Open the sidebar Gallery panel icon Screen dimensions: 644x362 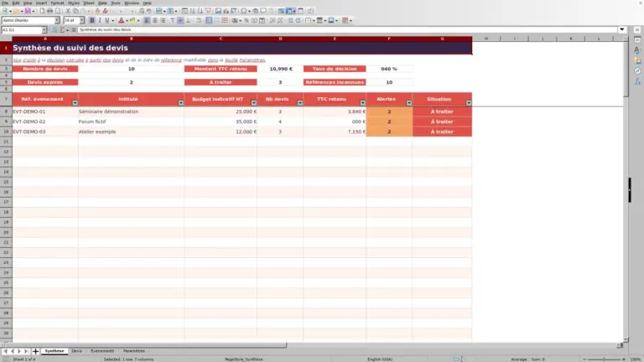click(x=637, y=60)
